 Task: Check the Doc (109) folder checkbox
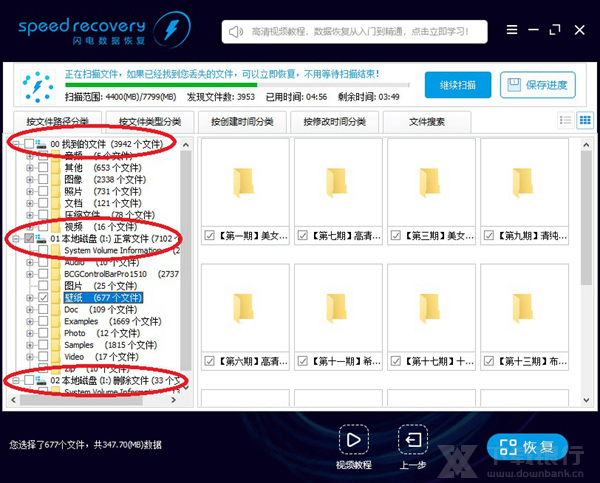point(43,309)
